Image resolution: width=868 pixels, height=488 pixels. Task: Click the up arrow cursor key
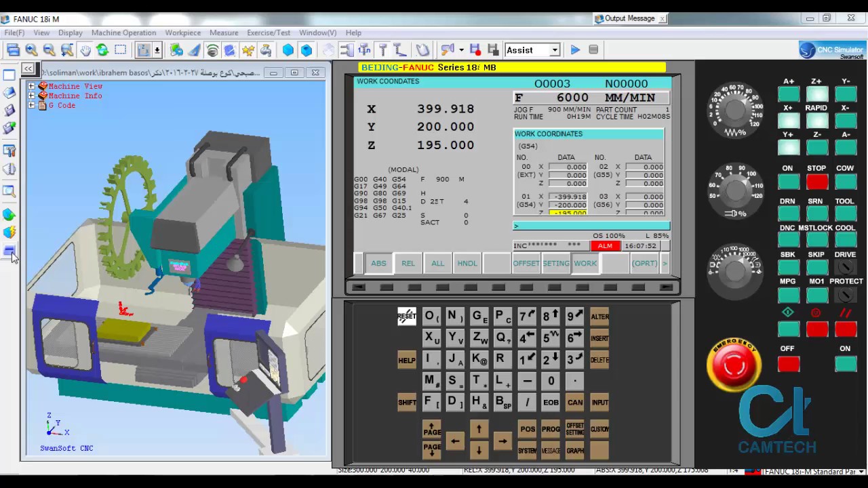pos(479,429)
